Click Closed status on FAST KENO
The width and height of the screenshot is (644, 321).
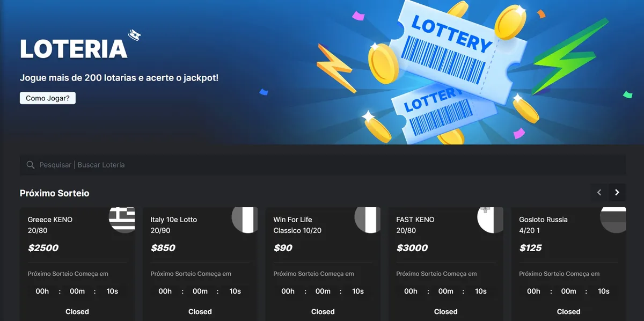(445, 311)
